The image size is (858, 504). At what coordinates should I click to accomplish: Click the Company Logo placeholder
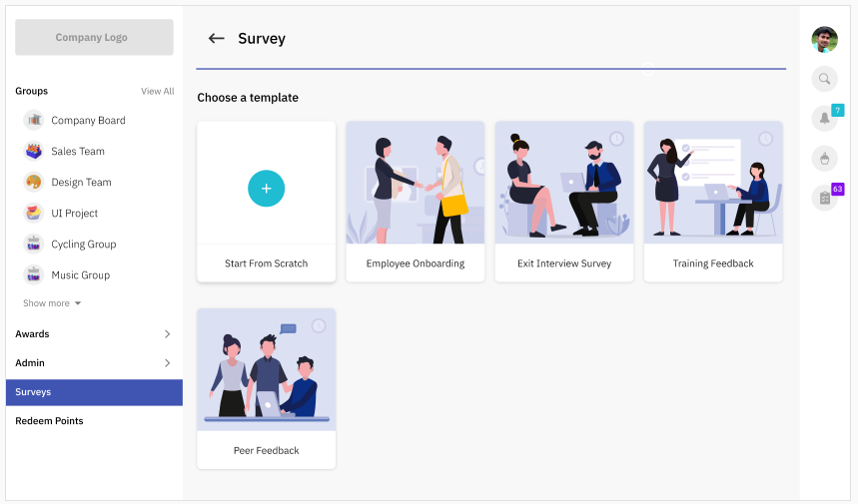click(94, 37)
